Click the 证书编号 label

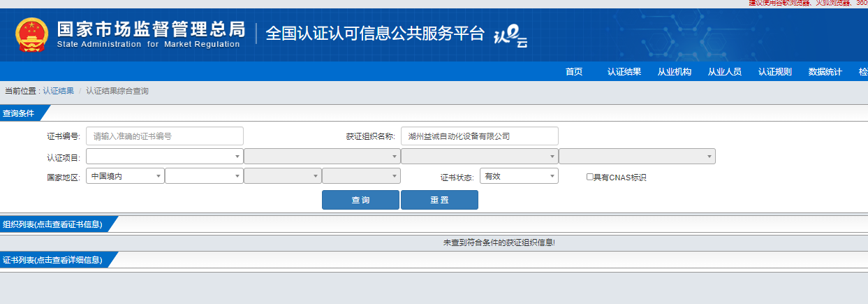click(64, 136)
